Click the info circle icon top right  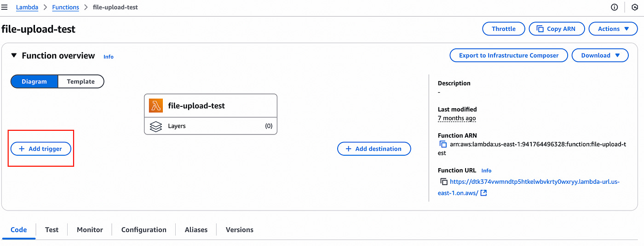614,7
